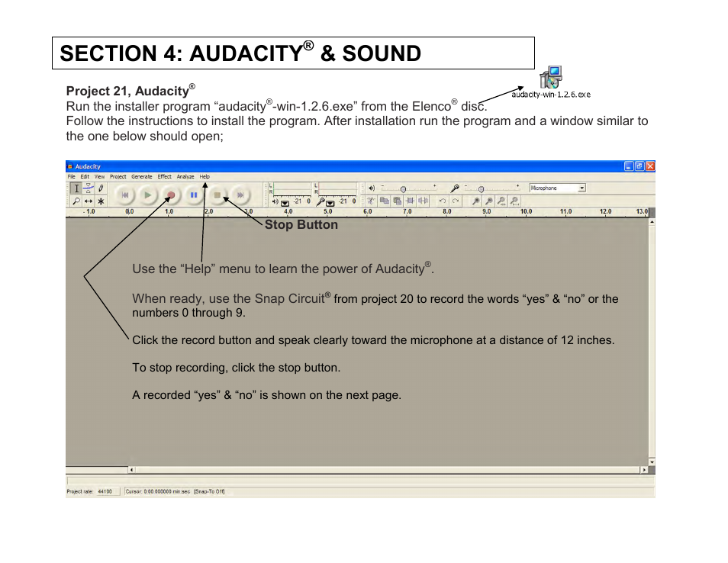The width and height of the screenshot is (728, 563).
Task: Click the Audacity title bar logo icon
Action: [70, 166]
